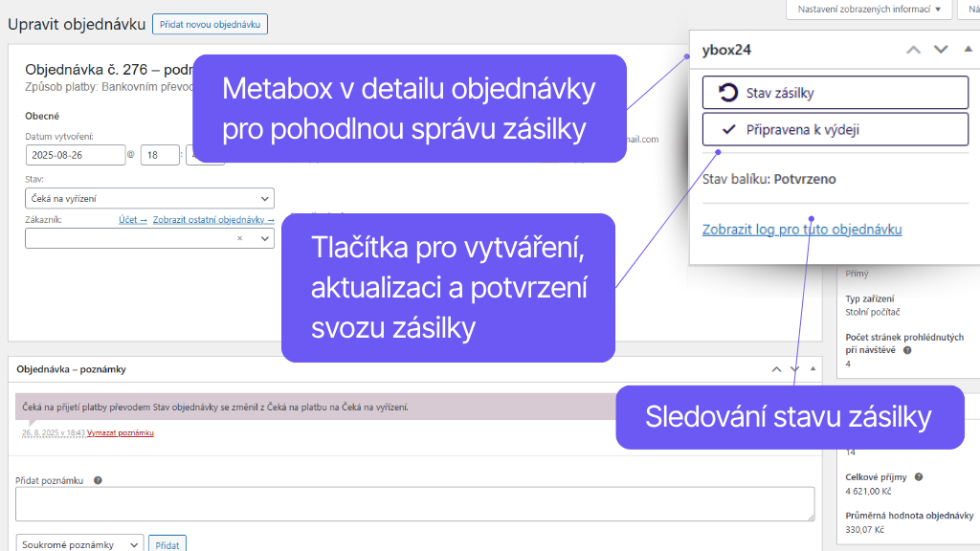
Task: Collapse the Objednávka – poznámky panel
Action: (x=813, y=367)
